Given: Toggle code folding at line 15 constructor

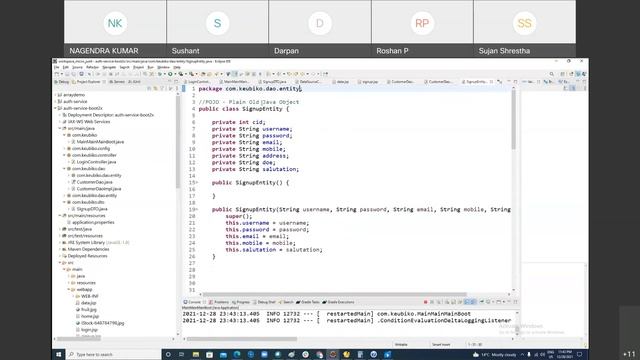Looking at the screenshot, I should (x=197, y=183).
